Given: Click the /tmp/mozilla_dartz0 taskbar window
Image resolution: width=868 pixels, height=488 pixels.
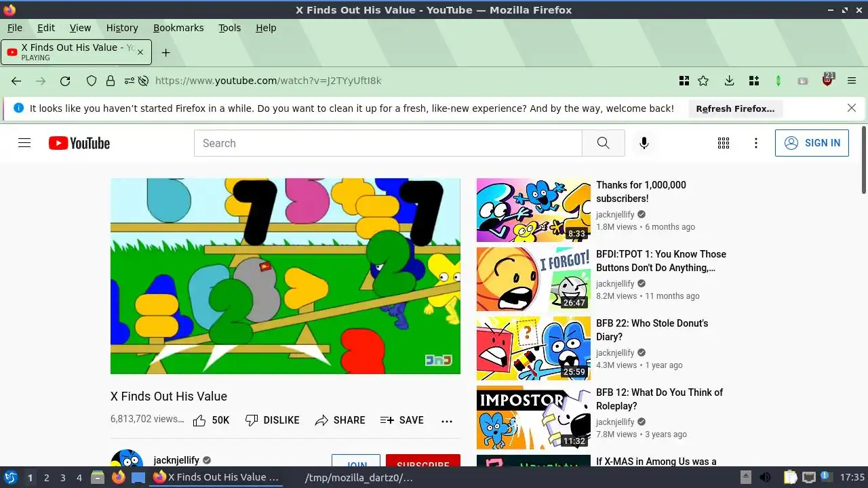Looking at the screenshot, I should coord(359,478).
